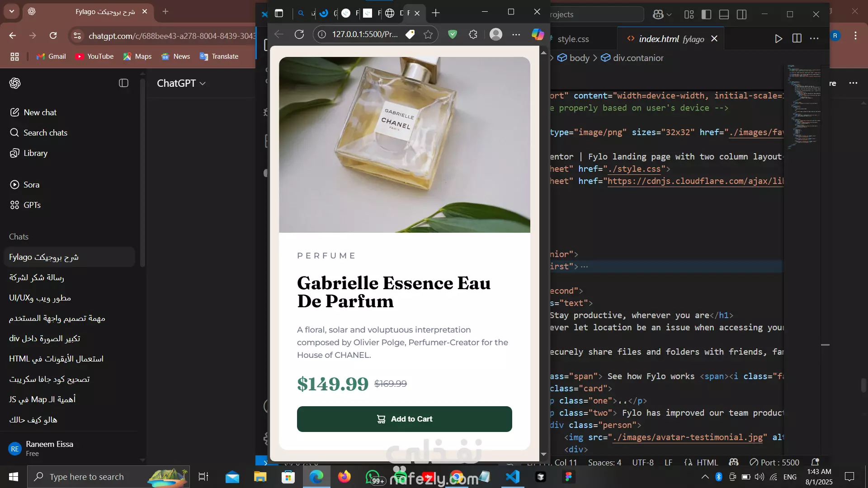
Task: Click the UTF-8 encoding in the status bar
Action: click(642, 462)
